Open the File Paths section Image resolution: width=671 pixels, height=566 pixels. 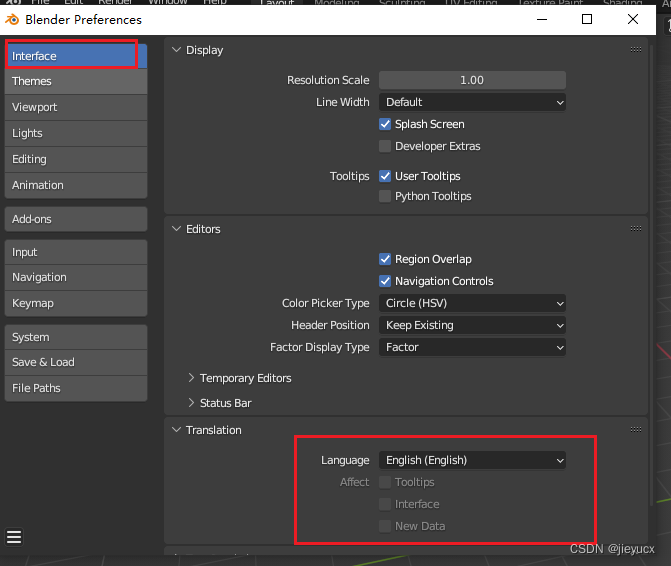tap(76, 388)
